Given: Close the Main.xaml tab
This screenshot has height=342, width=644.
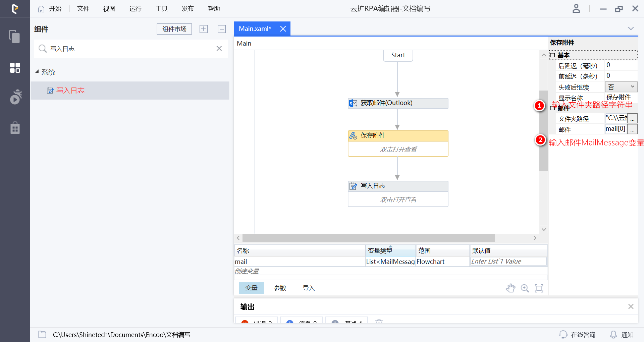Looking at the screenshot, I should 283,29.
